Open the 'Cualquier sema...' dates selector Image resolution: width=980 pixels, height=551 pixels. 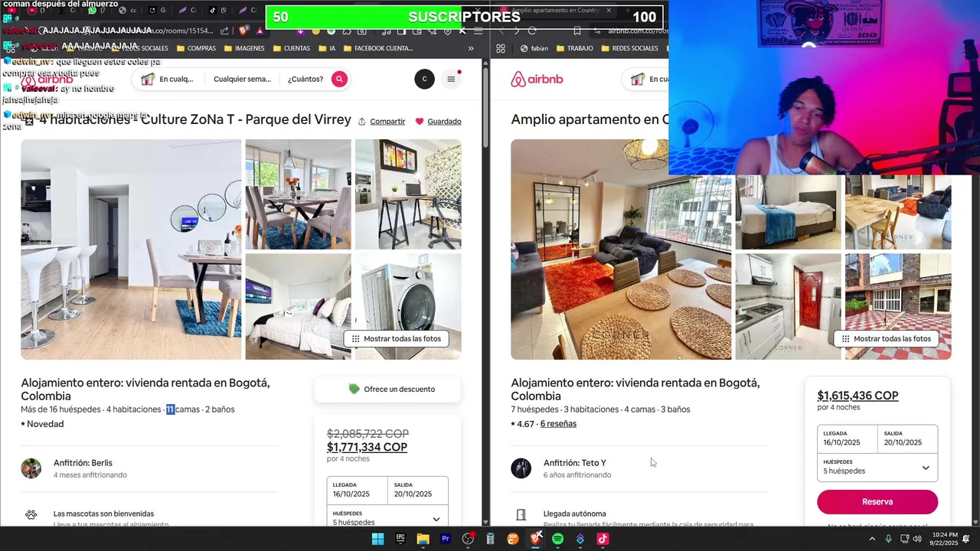[x=242, y=79]
